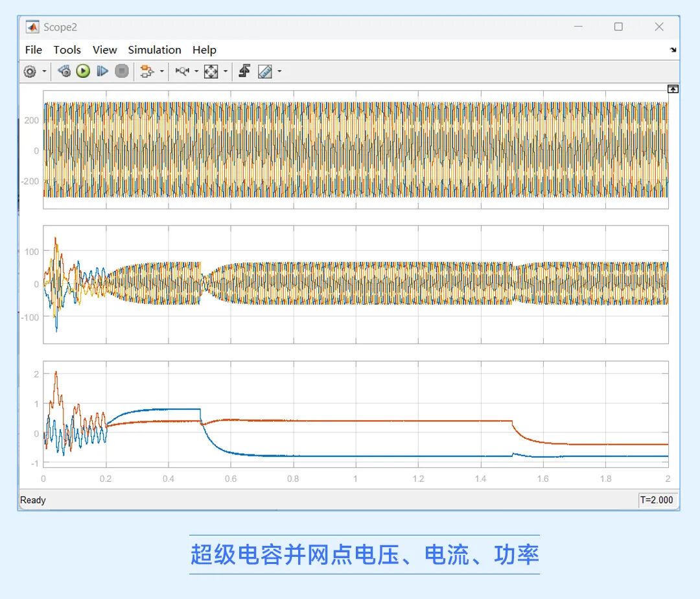Open the File menu
The image size is (700, 599).
coord(33,50)
